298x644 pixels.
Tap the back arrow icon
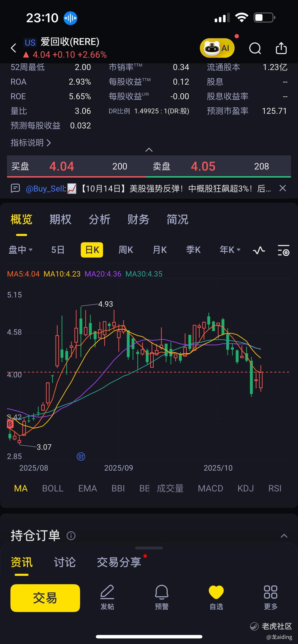coord(13,48)
